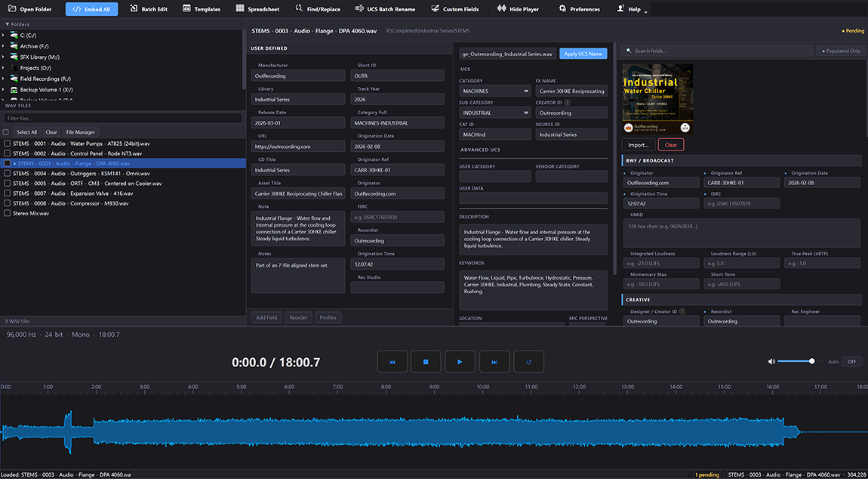Image resolution: width=868 pixels, height=479 pixels.
Task: Click the Spreadsheet grid icon
Action: [240, 9]
